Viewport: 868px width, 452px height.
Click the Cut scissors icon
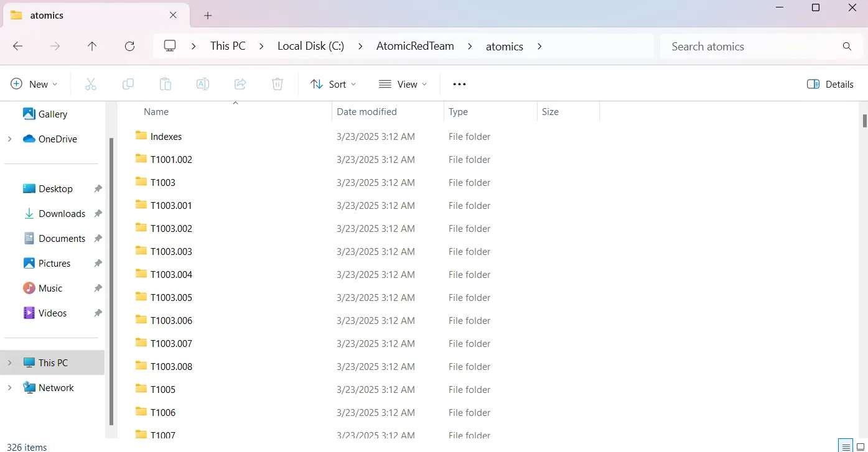[91, 84]
